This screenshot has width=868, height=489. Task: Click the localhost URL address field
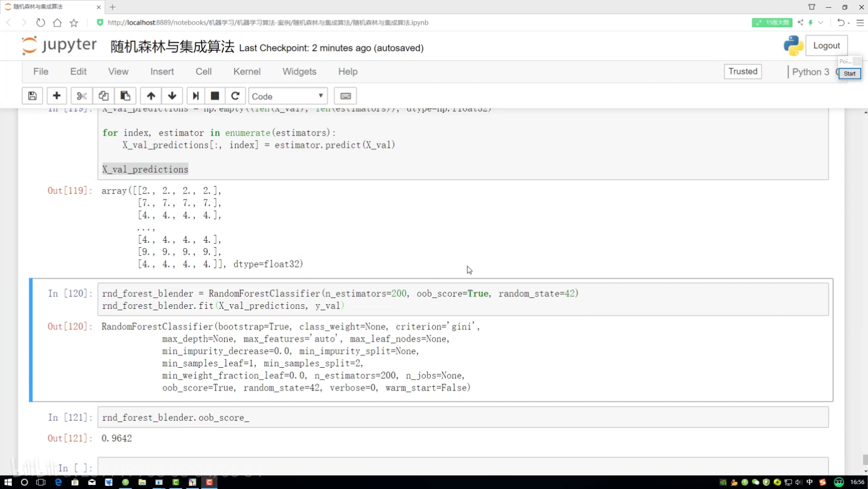click(x=268, y=23)
